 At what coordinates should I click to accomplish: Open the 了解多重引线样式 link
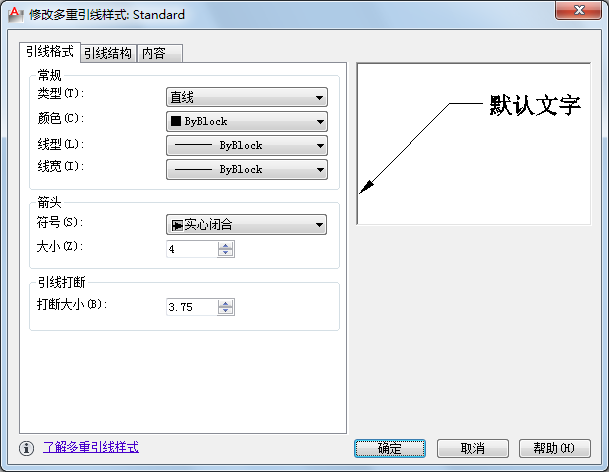[91, 447]
